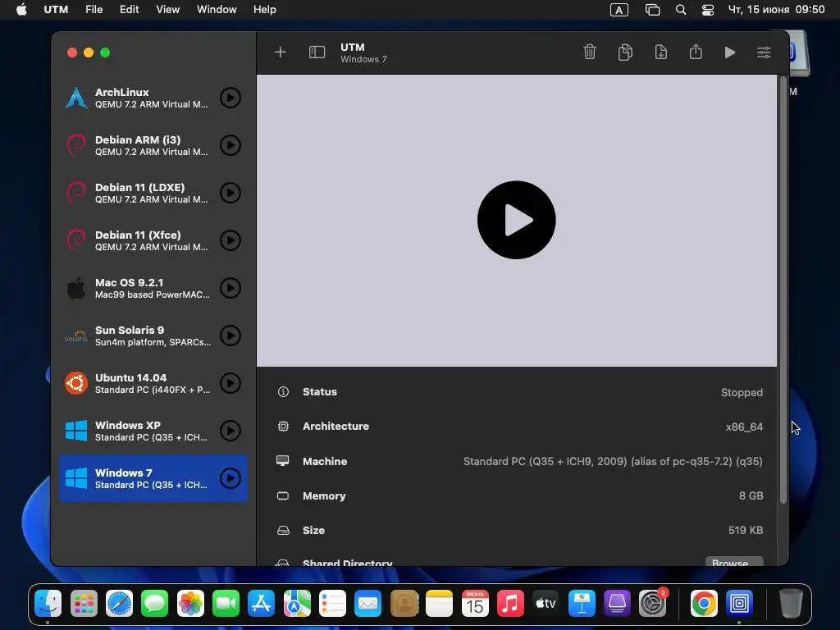This screenshot has width=840, height=630.
Task: Start the Debian ARM (i3) play button
Action: click(x=231, y=145)
